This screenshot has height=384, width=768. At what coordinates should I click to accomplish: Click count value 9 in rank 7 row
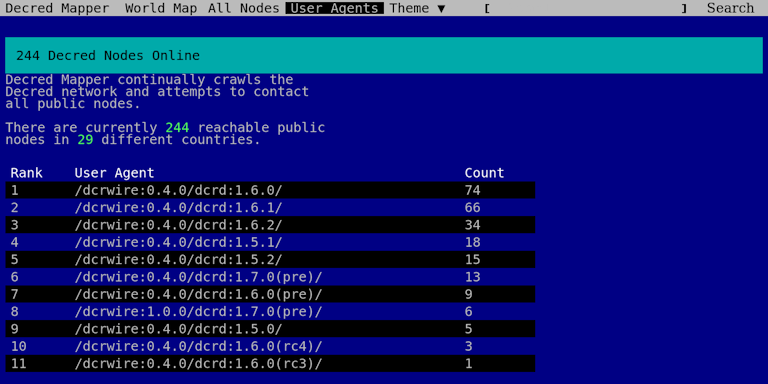(x=469, y=294)
